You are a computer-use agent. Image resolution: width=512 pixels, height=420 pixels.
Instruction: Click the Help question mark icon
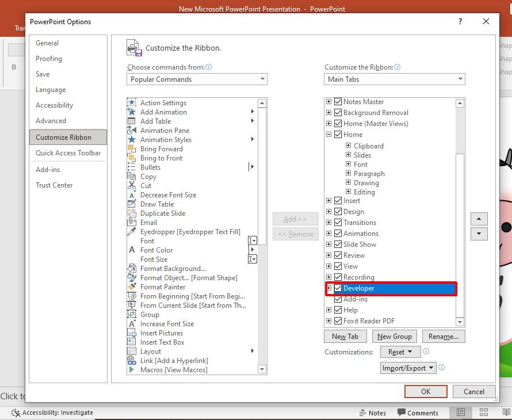point(460,22)
